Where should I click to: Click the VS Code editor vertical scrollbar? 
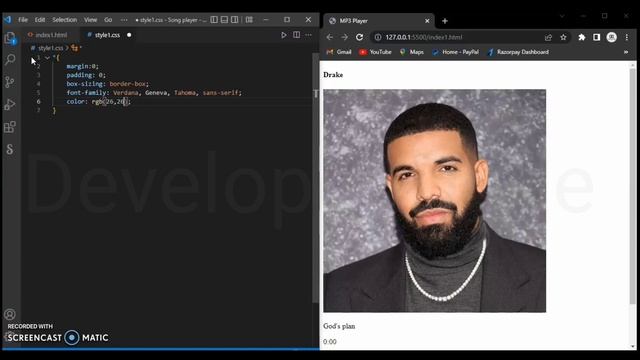click(316, 178)
